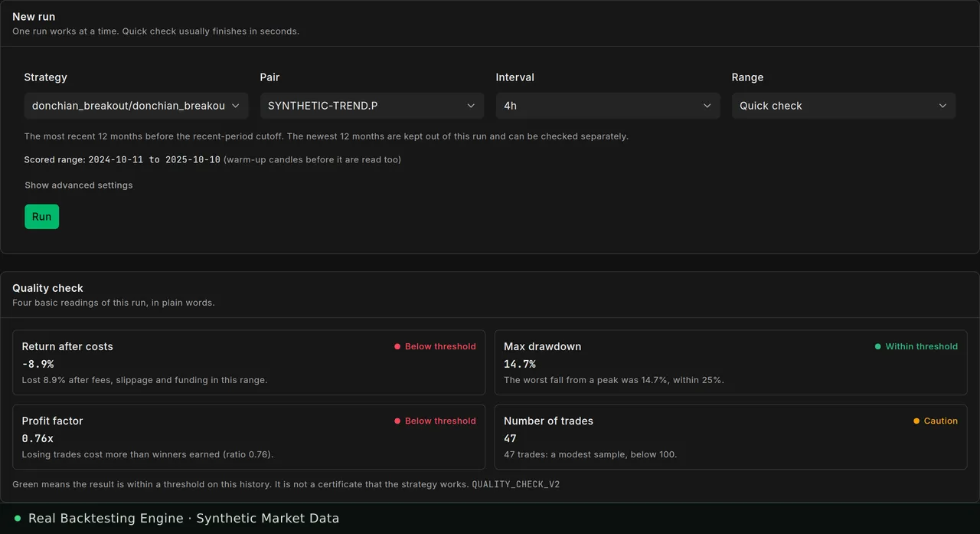Open the Strategy dropdown
The height and width of the screenshot is (534, 980).
click(136, 106)
